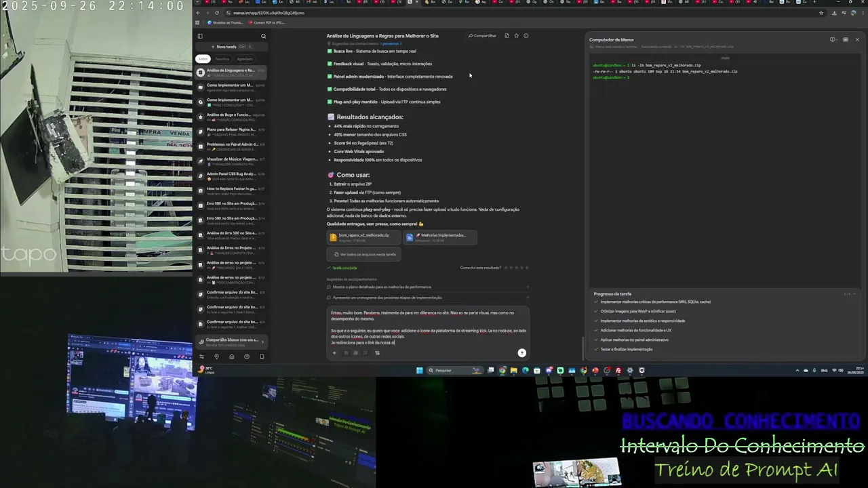Collapse the Progresso da tarefa chevron

[854, 294]
